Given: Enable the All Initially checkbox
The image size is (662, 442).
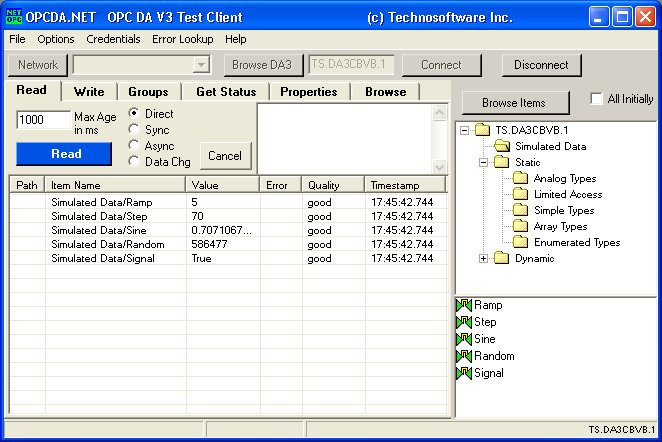Looking at the screenshot, I should 596,99.
